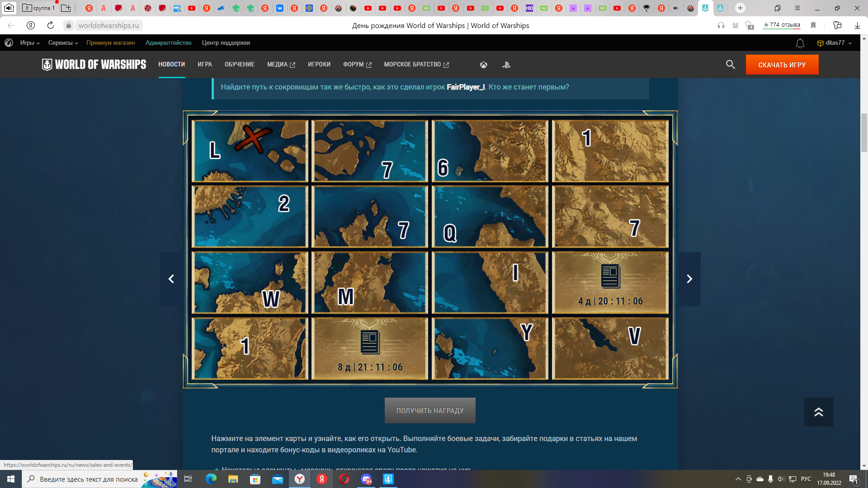The height and width of the screenshot is (488, 868).
Task: Open locked tile with timer 8 д 21:11:06
Action: pyautogui.click(x=370, y=348)
